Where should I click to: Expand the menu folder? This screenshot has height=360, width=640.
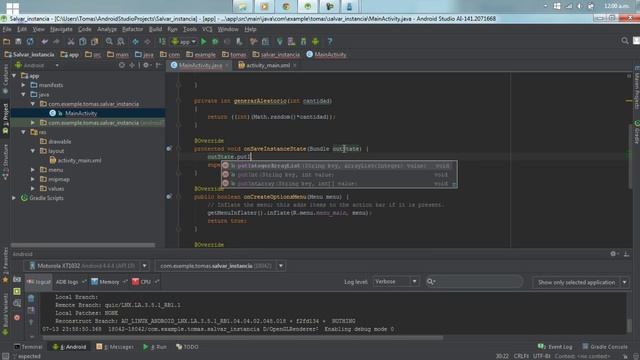point(33,170)
